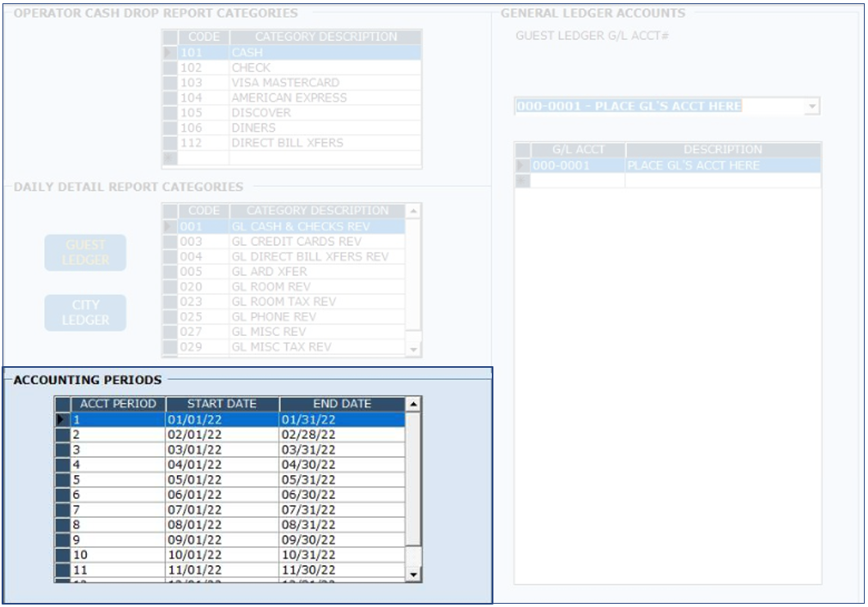Viewport: 868px width, 607px height.
Task: Select the 06/30/22 end date cell
Action: [x=342, y=494]
